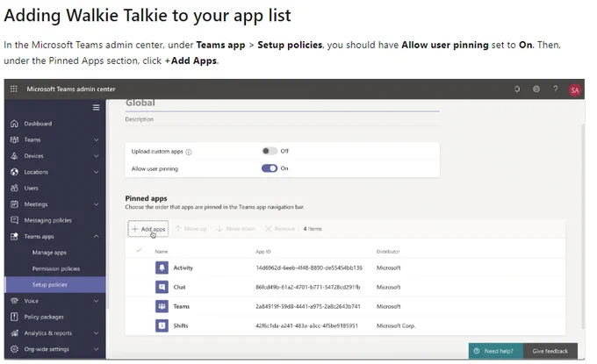This screenshot has width=597, height=364.
Task: Open Dashboard label in sidebar
Action: 38,124
